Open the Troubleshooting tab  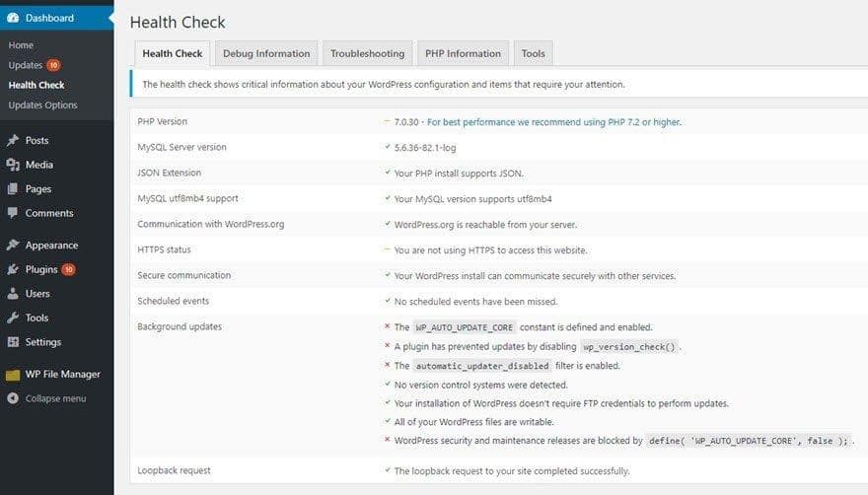point(368,53)
